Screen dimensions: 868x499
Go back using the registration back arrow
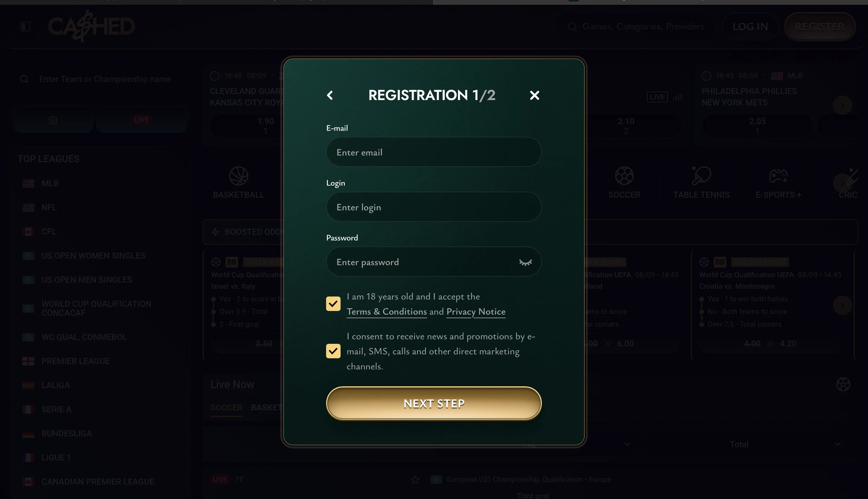330,95
